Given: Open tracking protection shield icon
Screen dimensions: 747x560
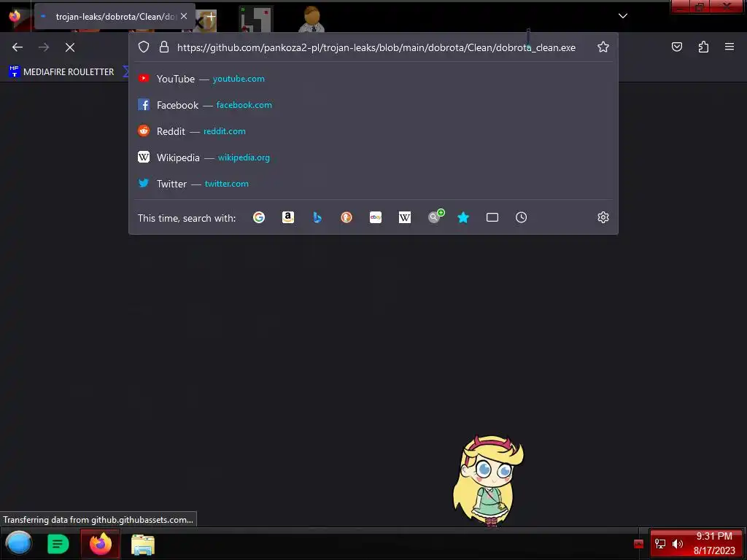Looking at the screenshot, I should (x=144, y=47).
